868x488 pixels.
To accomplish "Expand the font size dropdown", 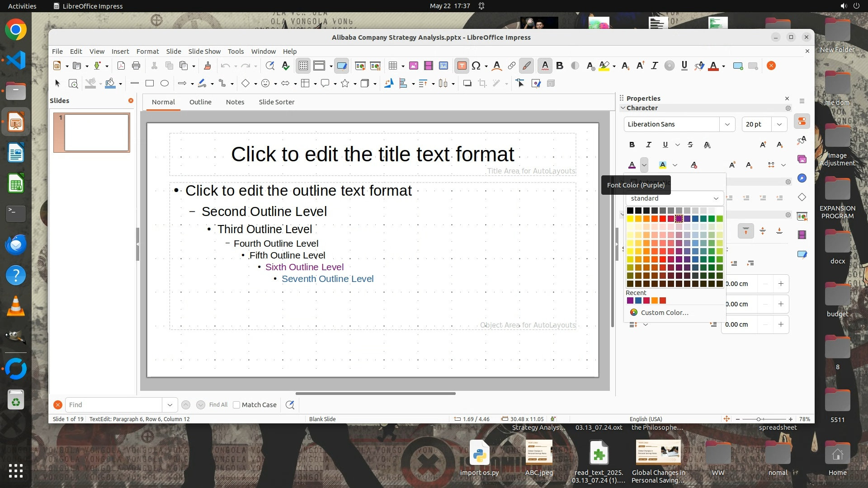I will tap(779, 124).
